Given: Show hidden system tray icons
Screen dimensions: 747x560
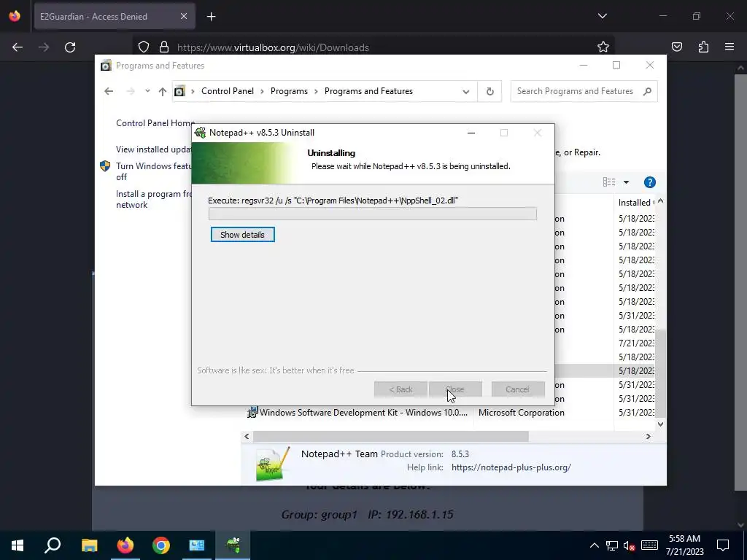Looking at the screenshot, I should tap(595, 545).
